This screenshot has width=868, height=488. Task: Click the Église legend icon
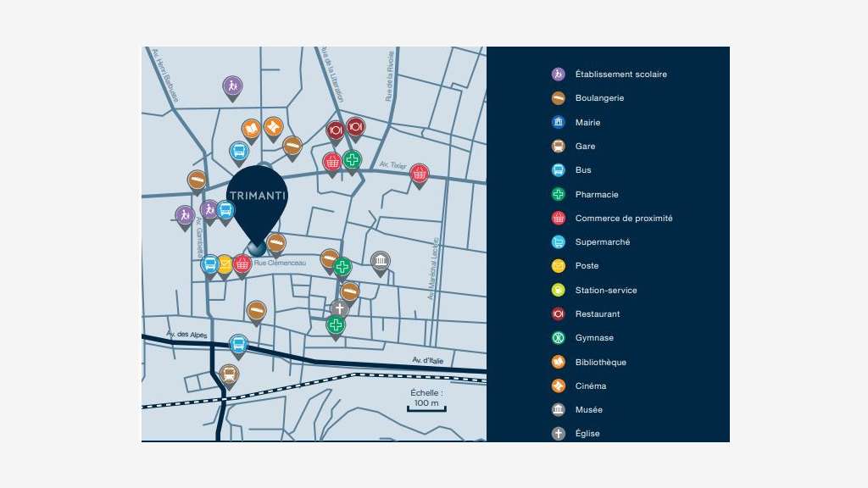[559, 433]
